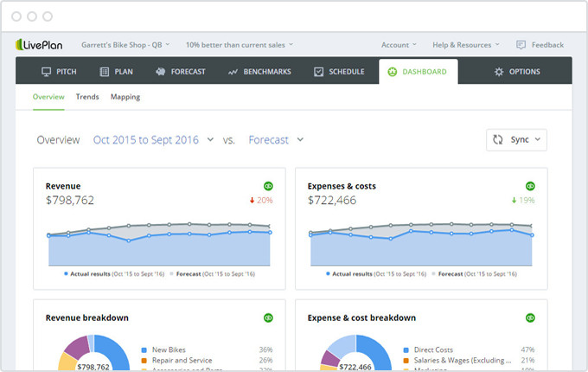Click blue New Bikes legend swatch
Image resolution: width=588 pixels, height=372 pixels.
click(x=144, y=350)
